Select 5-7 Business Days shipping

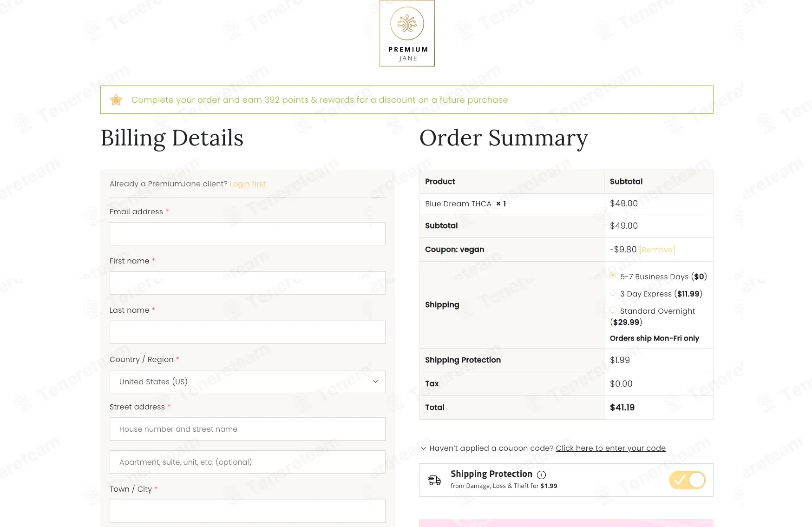613,276
